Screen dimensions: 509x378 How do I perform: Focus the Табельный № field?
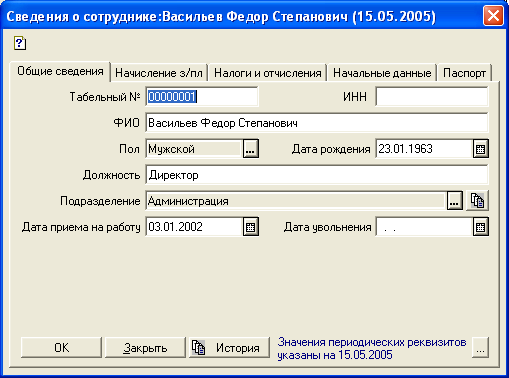(202, 97)
